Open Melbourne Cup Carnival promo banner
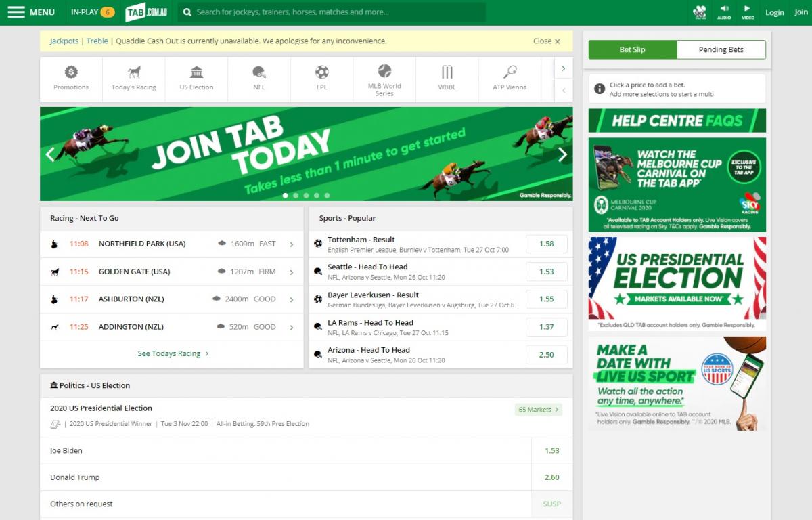Screen dimensions: 812x520 coord(677,185)
